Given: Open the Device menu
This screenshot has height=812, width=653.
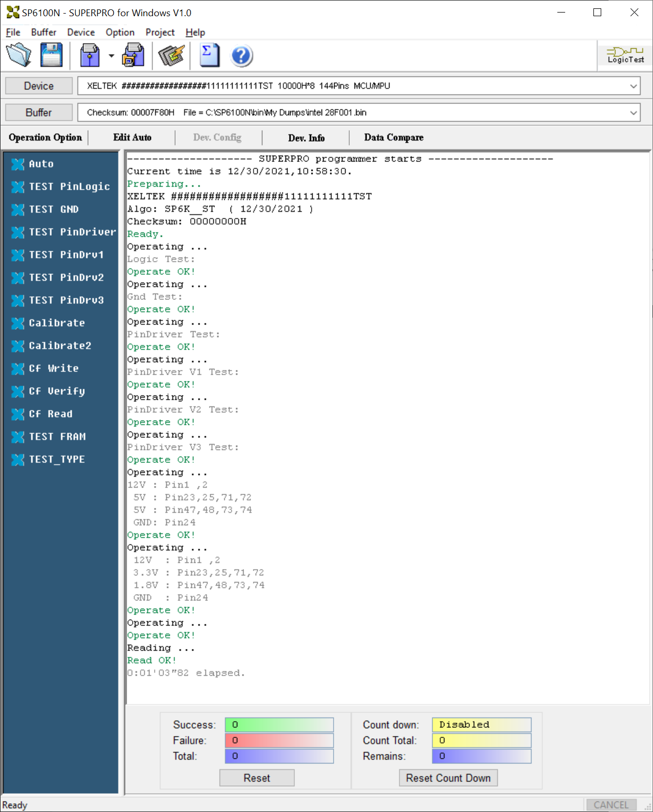Looking at the screenshot, I should pyautogui.click(x=81, y=32).
